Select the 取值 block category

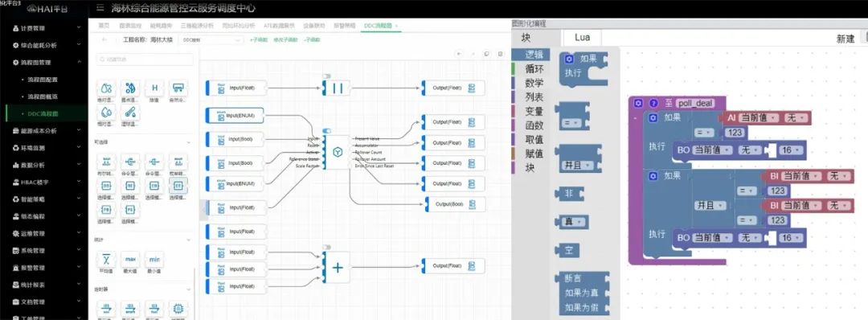pyautogui.click(x=531, y=139)
